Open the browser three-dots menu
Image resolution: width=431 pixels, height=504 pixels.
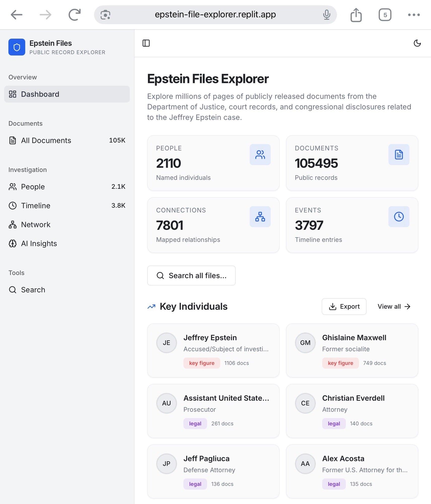pyautogui.click(x=414, y=15)
